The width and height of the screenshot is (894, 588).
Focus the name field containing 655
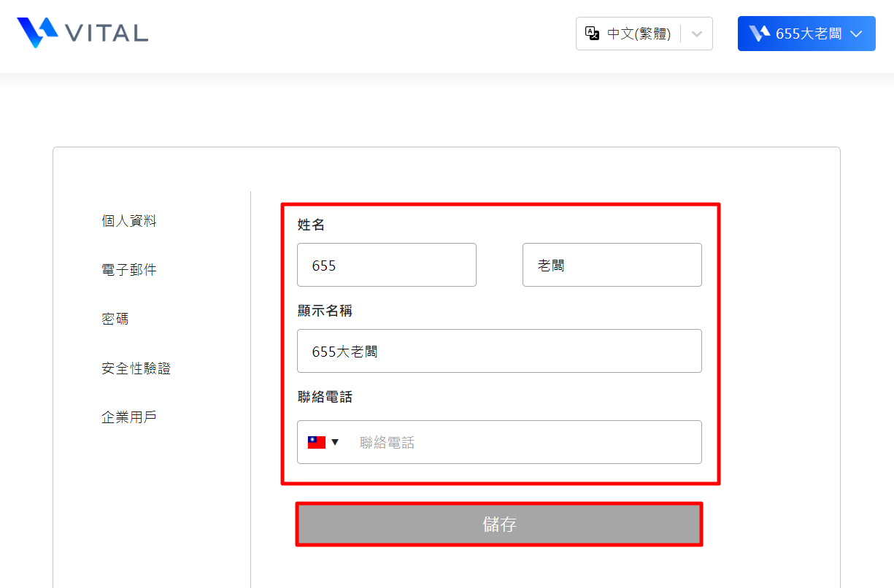pos(386,265)
